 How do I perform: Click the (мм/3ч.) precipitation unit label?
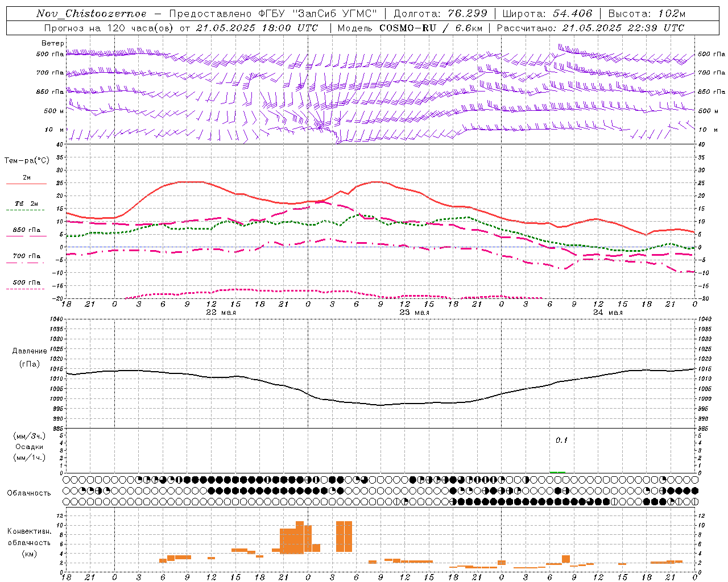30,436
